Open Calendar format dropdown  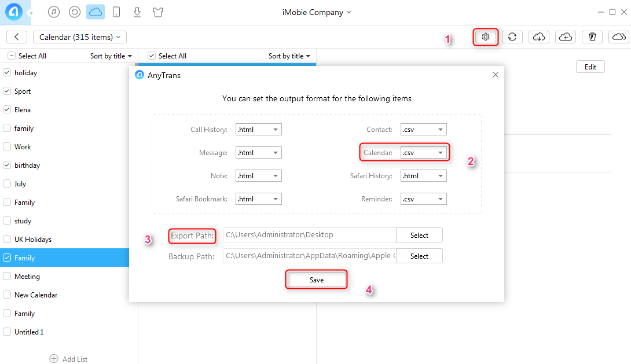[x=423, y=152]
